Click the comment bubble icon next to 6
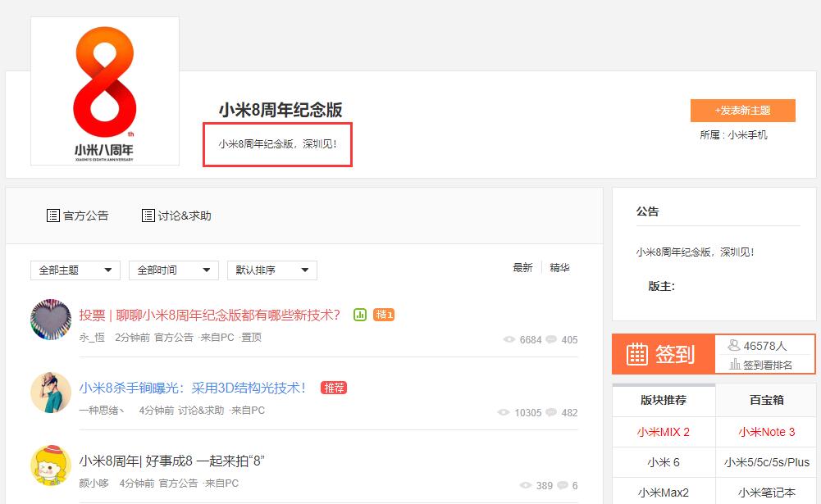The height and width of the screenshot is (504, 821). [x=563, y=485]
